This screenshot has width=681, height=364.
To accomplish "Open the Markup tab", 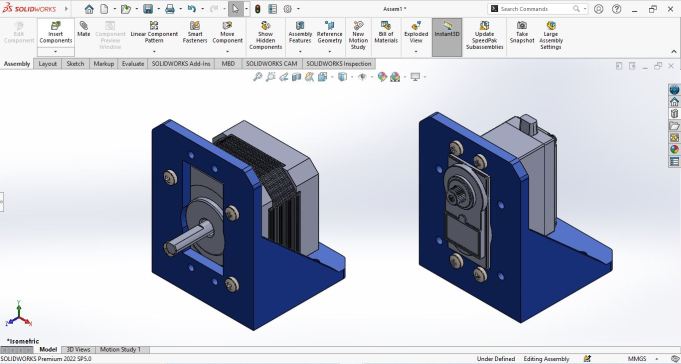I will (104, 64).
